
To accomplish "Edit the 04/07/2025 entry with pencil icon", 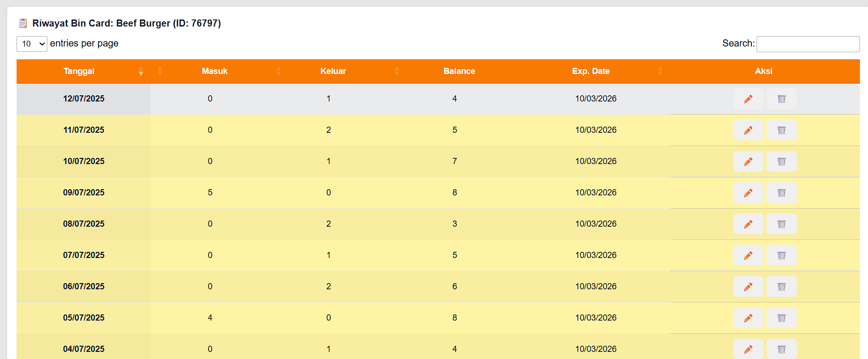I will tap(748, 349).
